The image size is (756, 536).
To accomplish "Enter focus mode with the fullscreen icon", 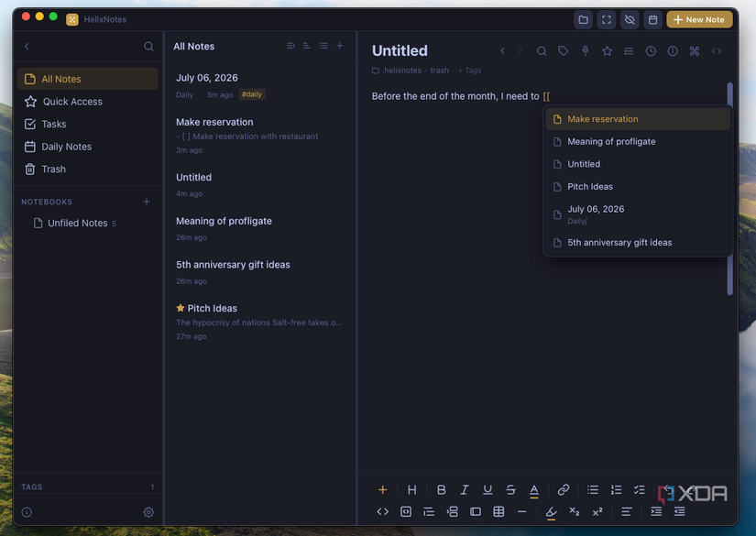I will click(x=606, y=20).
